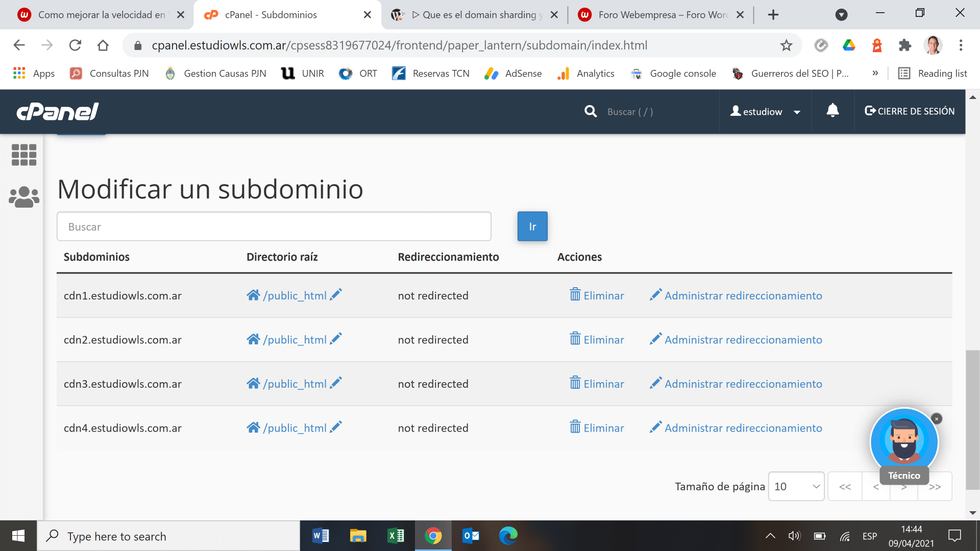Image resolution: width=980 pixels, height=551 pixels.
Task: Open Outlook from the taskbar
Action: [x=471, y=536]
